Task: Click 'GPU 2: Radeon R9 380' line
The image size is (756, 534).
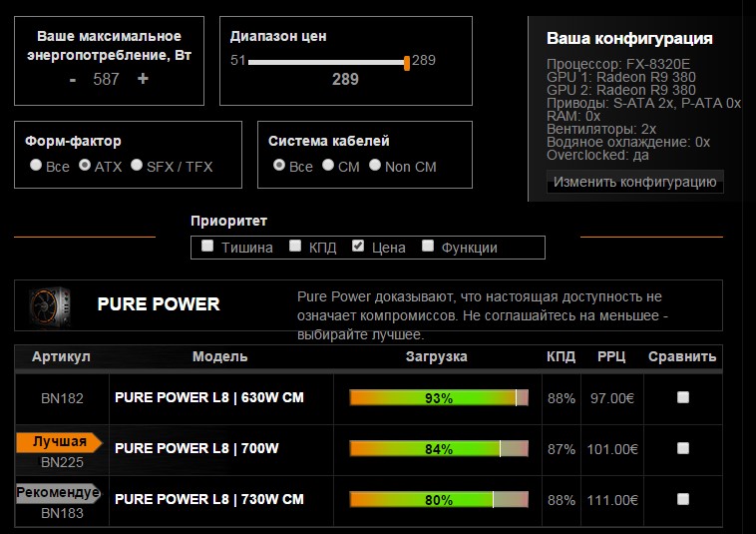Action: (x=621, y=90)
